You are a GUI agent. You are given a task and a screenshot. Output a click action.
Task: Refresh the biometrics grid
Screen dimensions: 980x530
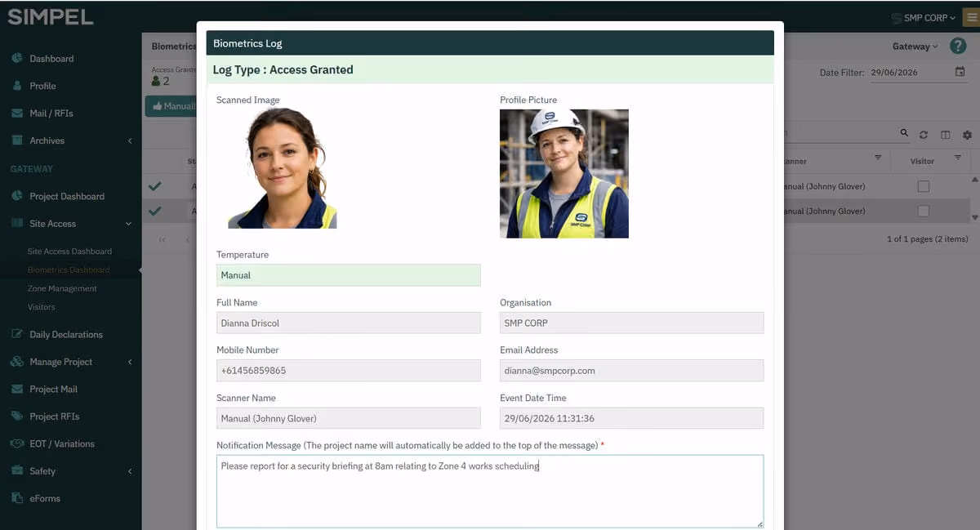[924, 135]
